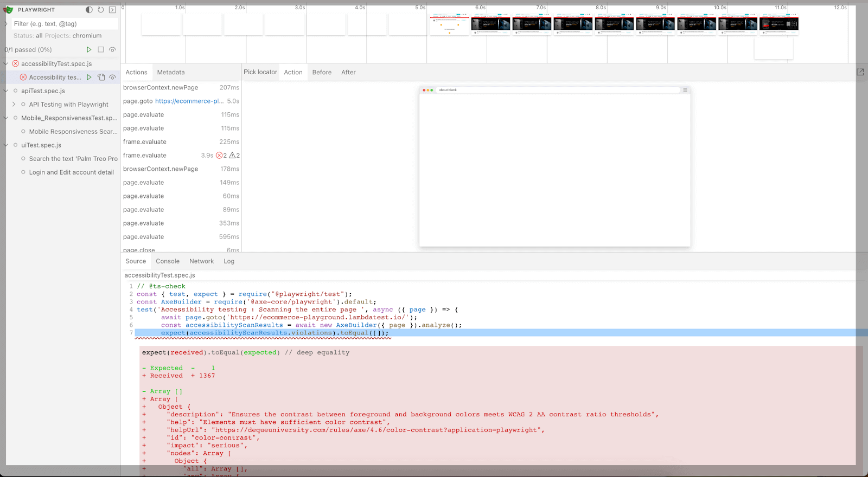Collapse the uiTest.spec.js file node
The width and height of the screenshot is (868, 477).
[x=6, y=145]
